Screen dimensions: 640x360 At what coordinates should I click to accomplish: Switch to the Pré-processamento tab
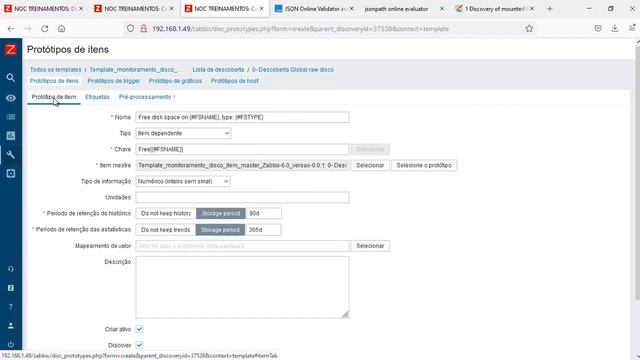[145, 97]
